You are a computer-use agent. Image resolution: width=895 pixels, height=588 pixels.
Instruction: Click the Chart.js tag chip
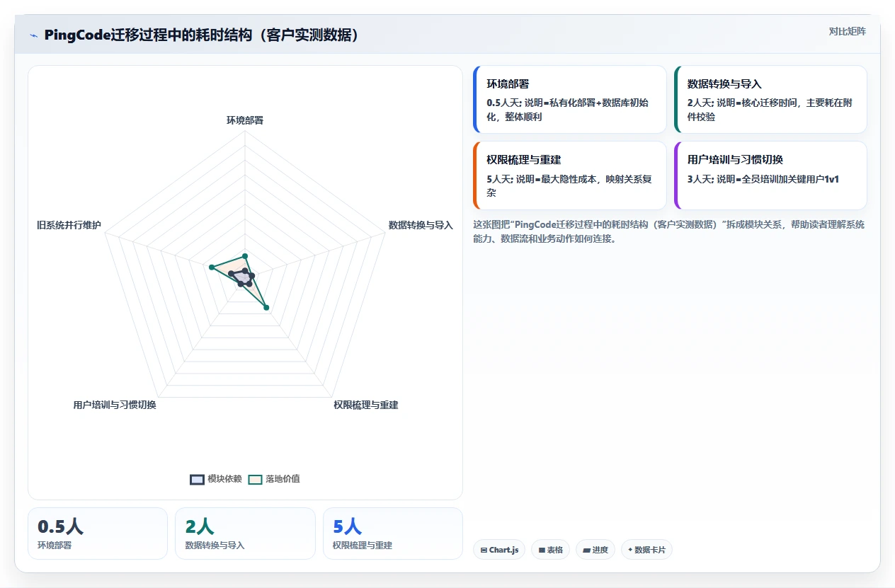[x=499, y=550]
